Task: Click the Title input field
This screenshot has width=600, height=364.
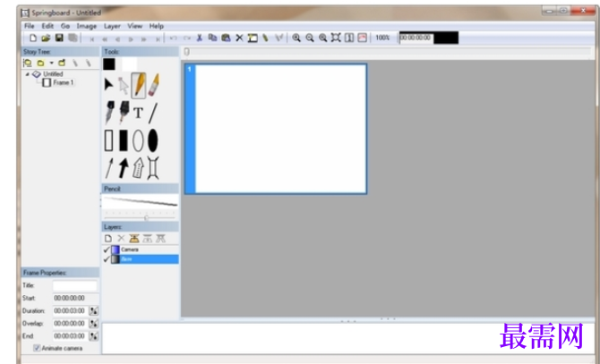Action: pos(74,285)
